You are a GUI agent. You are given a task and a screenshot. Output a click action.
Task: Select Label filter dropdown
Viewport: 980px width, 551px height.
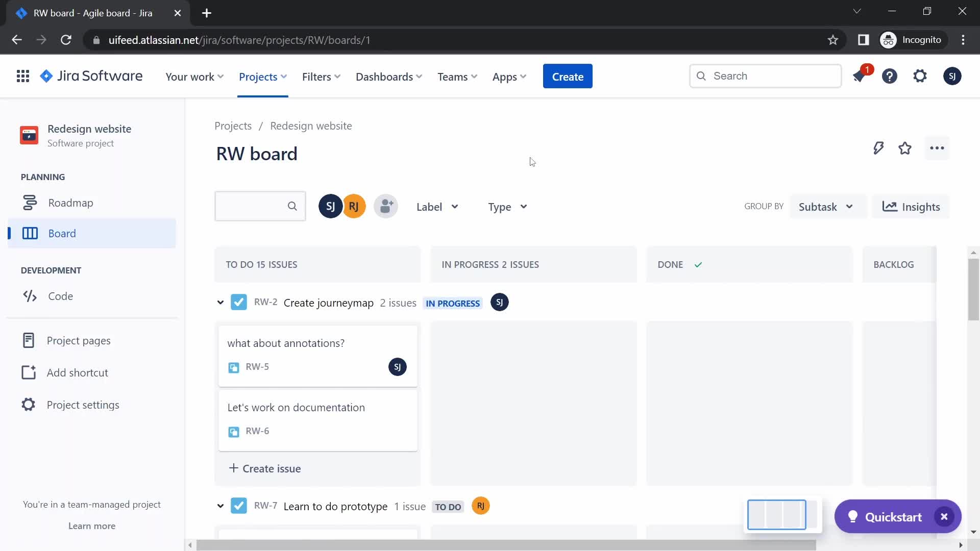pyautogui.click(x=437, y=207)
